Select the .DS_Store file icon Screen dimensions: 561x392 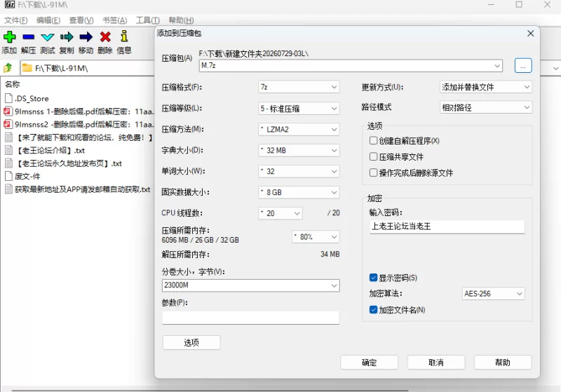(8, 98)
